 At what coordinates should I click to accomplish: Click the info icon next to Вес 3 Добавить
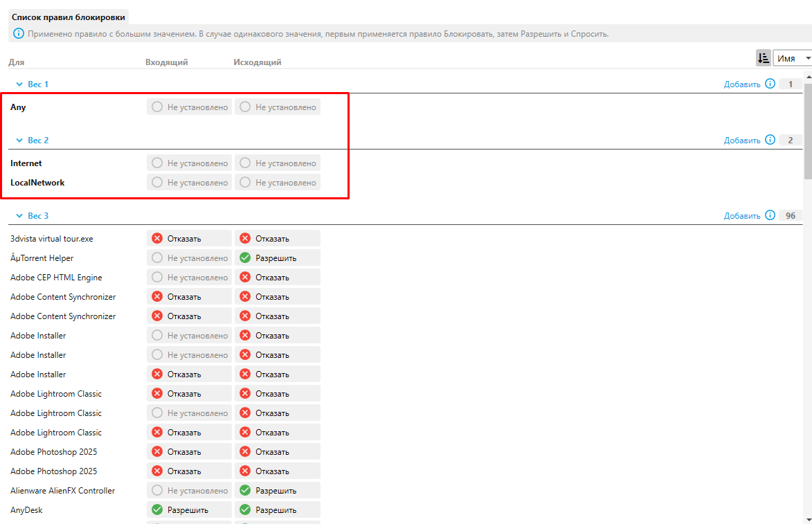pos(770,215)
